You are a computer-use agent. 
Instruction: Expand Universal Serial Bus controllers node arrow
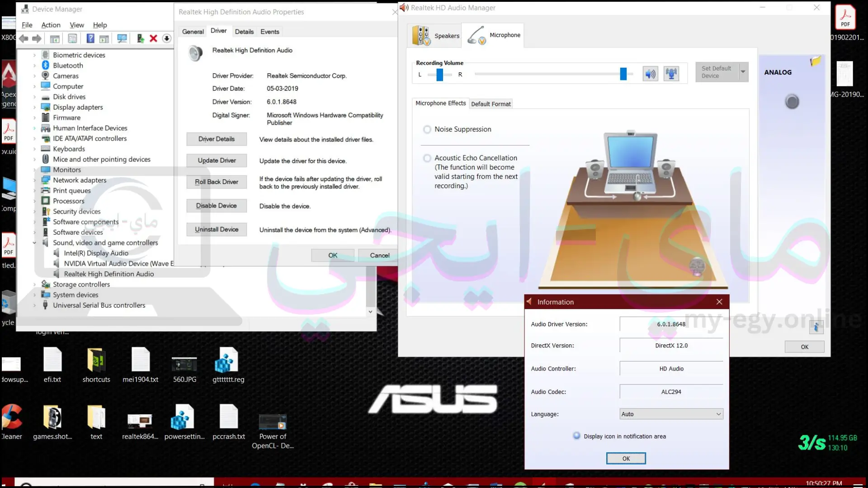point(34,305)
